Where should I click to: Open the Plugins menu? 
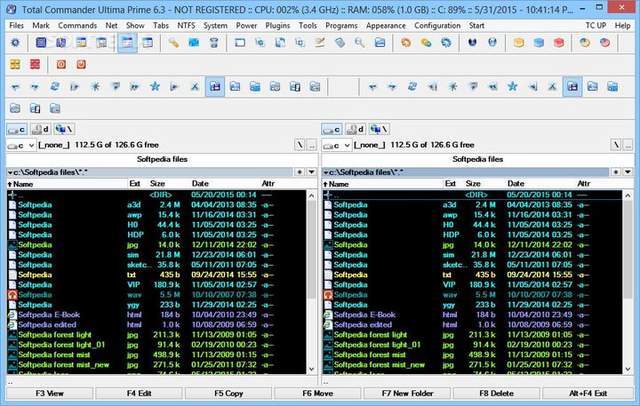pos(278,25)
